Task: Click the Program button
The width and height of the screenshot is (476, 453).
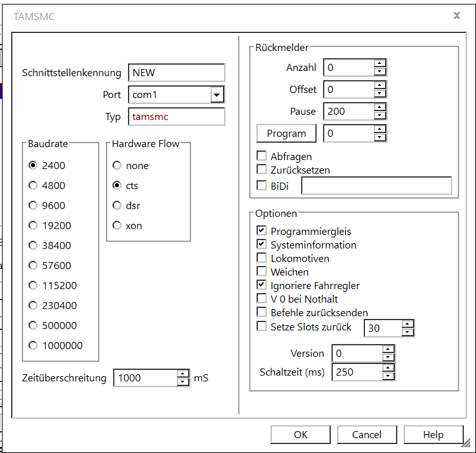Action: tap(286, 134)
